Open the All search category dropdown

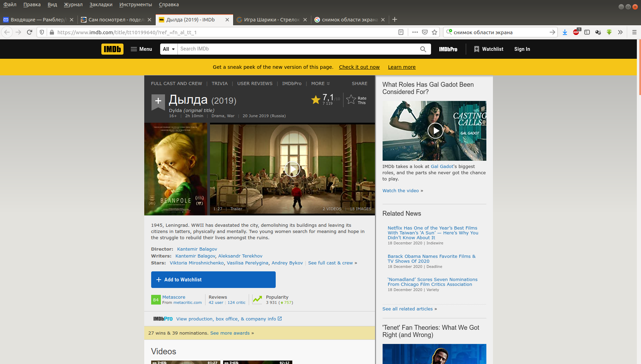click(x=169, y=49)
